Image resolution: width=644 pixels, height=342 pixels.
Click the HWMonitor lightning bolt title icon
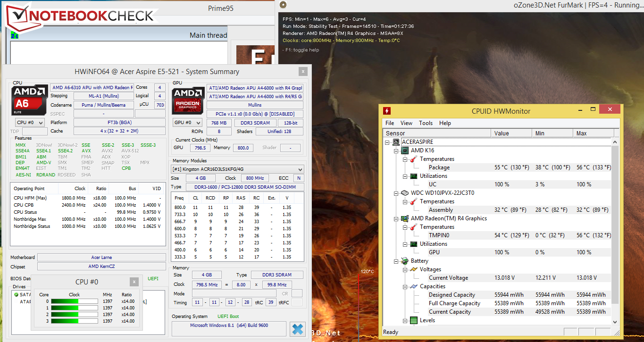tap(387, 111)
